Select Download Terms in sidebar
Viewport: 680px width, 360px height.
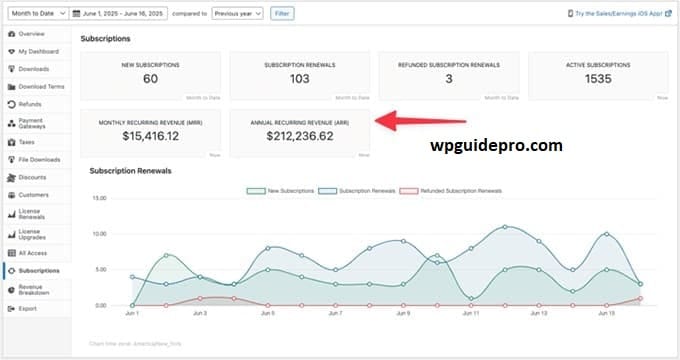coord(41,87)
